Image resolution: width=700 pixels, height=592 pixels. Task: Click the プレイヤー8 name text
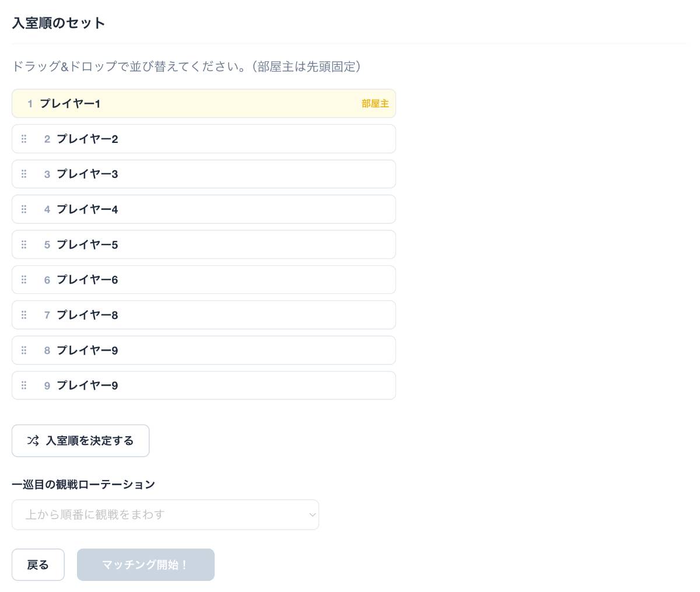[87, 315]
